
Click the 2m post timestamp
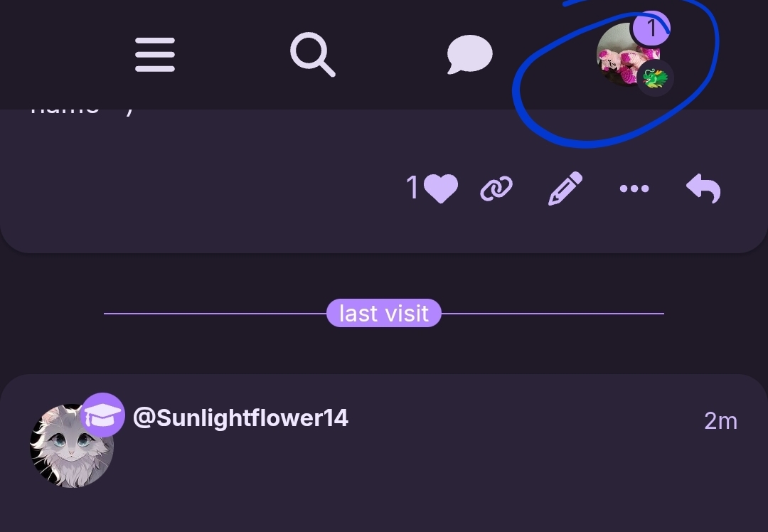pos(720,421)
